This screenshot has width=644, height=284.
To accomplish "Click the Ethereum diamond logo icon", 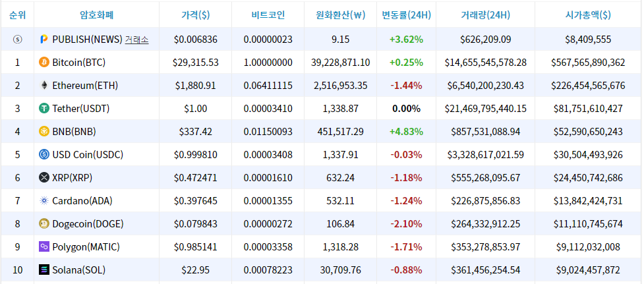I will [44, 86].
